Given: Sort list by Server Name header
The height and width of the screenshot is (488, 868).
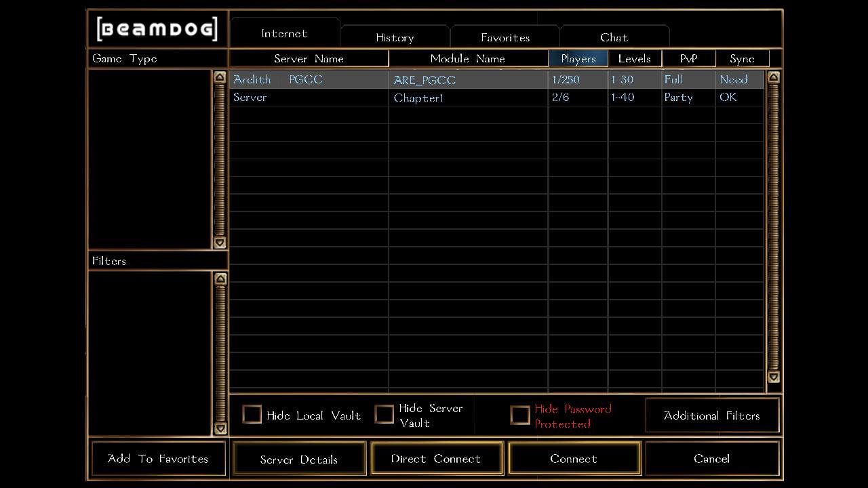Looking at the screenshot, I should point(309,59).
